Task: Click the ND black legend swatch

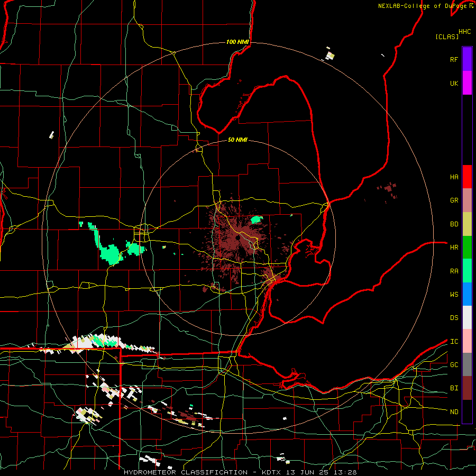Action: coord(467,411)
